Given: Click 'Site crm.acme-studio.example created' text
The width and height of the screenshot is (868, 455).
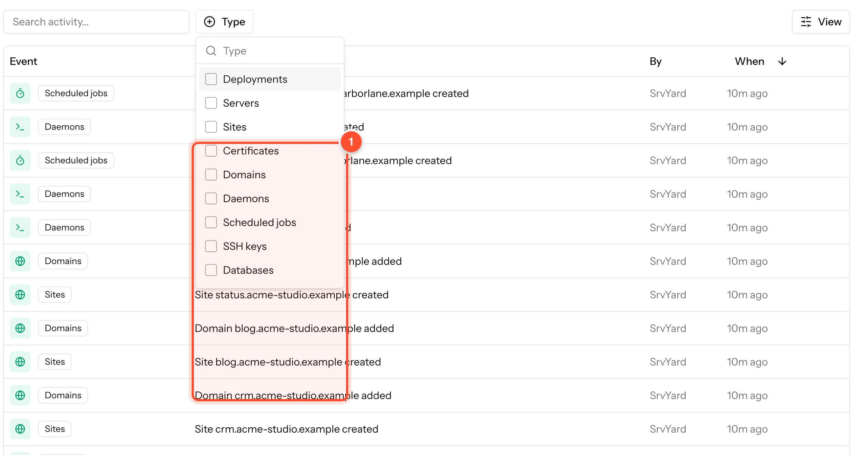Looking at the screenshot, I should 286,429.
